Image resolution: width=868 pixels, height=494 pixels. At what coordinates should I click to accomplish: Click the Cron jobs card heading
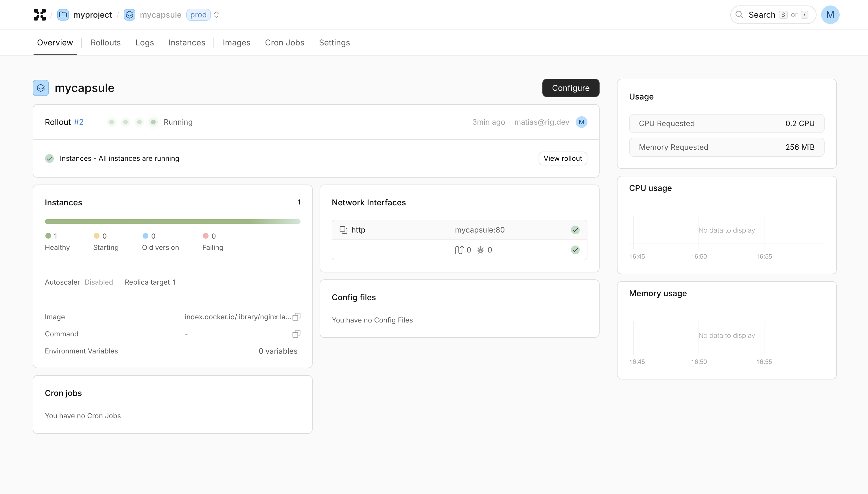63,393
